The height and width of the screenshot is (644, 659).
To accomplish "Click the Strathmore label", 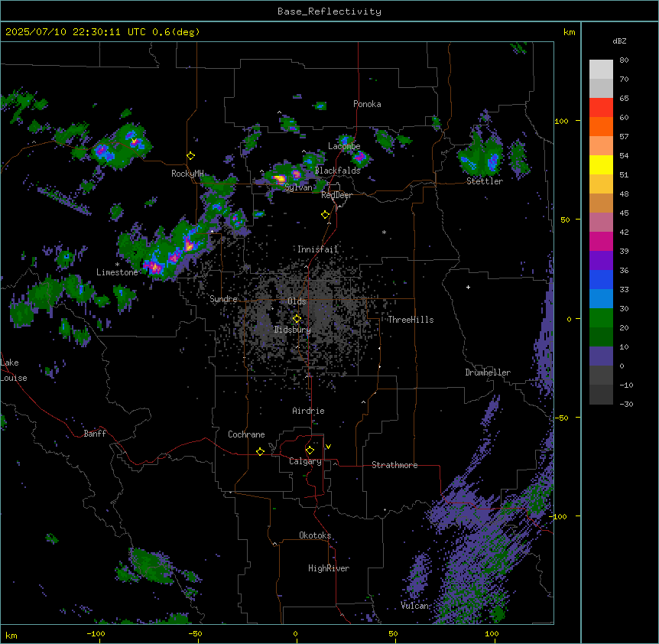I will pos(394,465).
